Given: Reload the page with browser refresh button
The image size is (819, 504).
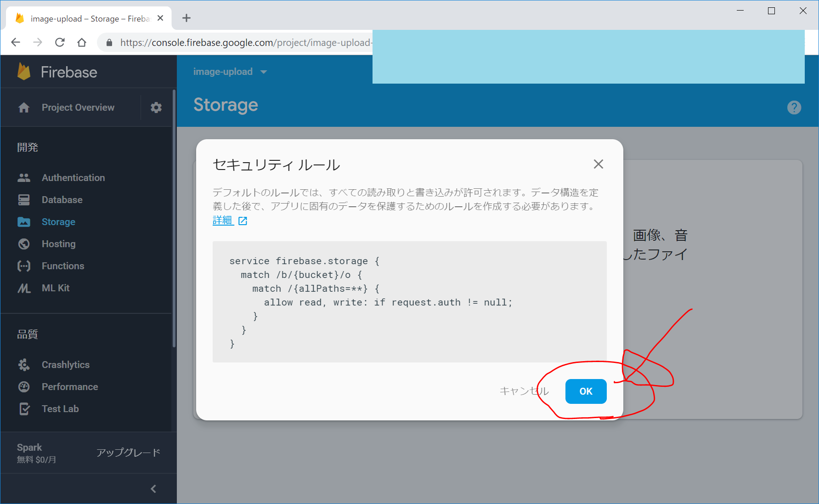Looking at the screenshot, I should (x=60, y=43).
